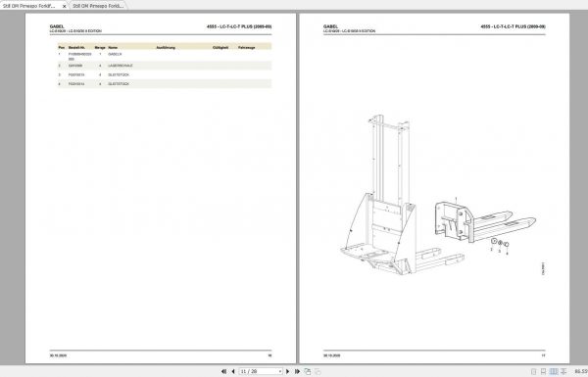
Task: Click page number 17 in the right footer
Action: pyautogui.click(x=543, y=355)
